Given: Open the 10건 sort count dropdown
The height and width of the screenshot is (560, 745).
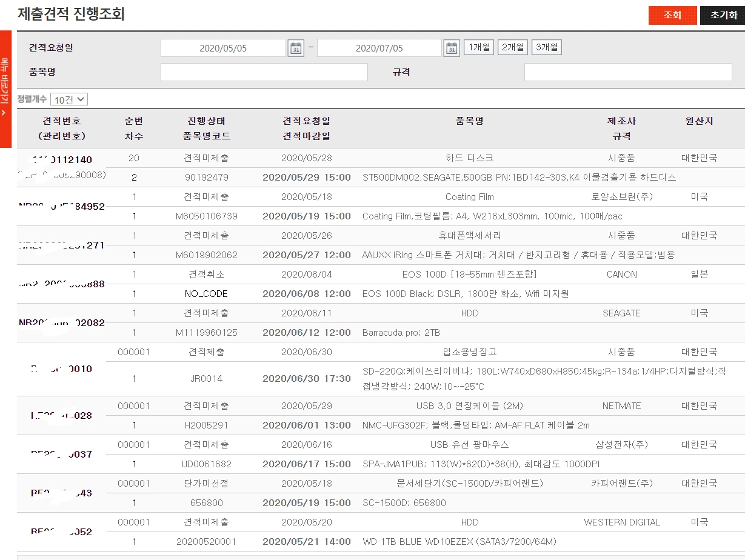Looking at the screenshot, I should click(x=69, y=99).
